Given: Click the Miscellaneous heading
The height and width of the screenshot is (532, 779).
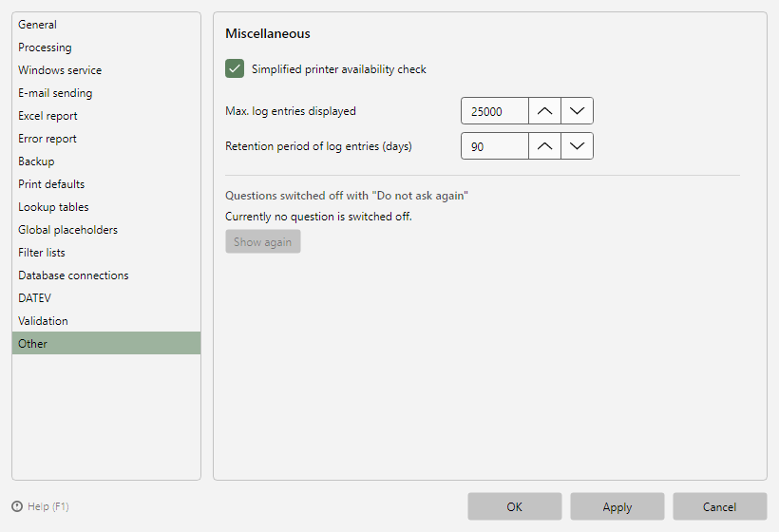Looking at the screenshot, I should pyautogui.click(x=268, y=33).
